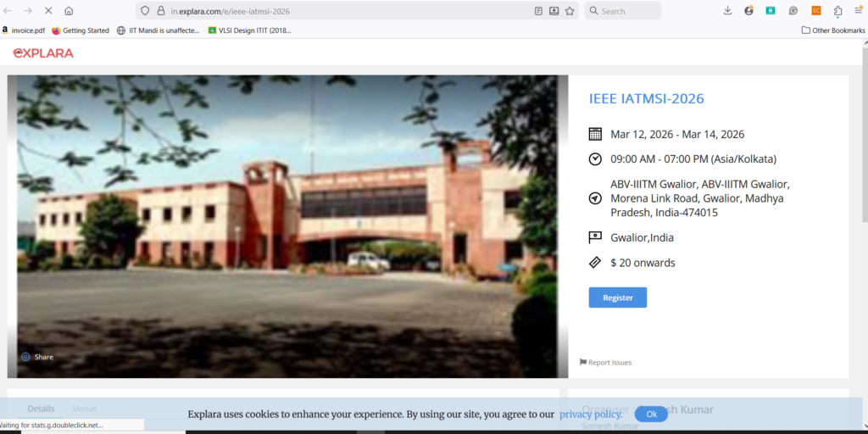Open the invoice.pdf bookmark
868x434 pixels.
click(x=23, y=31)
